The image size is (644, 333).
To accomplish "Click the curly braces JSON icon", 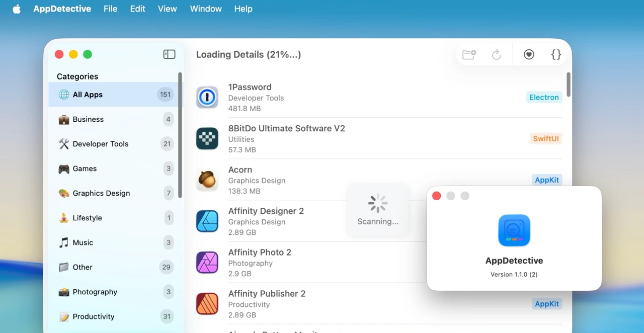I will click(x=555, y=54).
